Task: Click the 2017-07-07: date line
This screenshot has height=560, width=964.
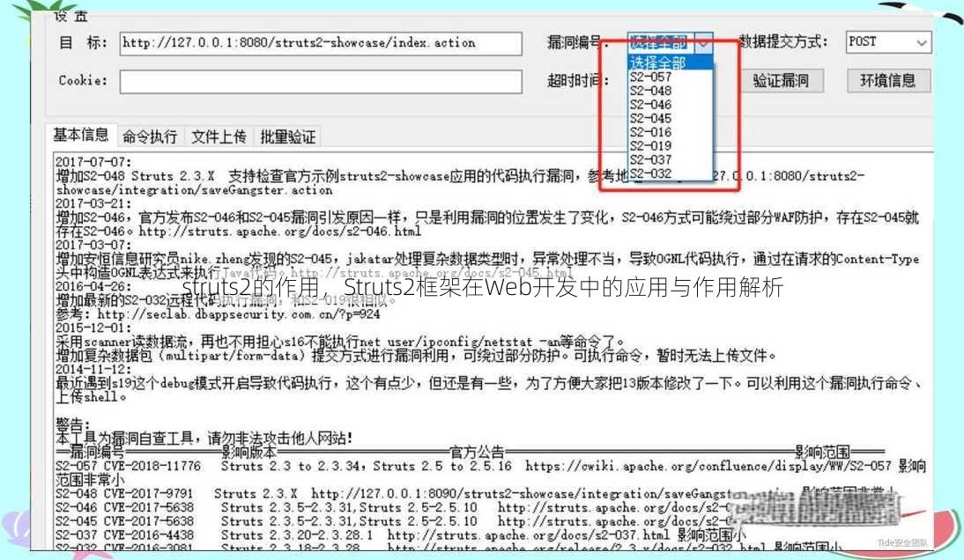Action: pyautogui.click(x=93, y=162)
